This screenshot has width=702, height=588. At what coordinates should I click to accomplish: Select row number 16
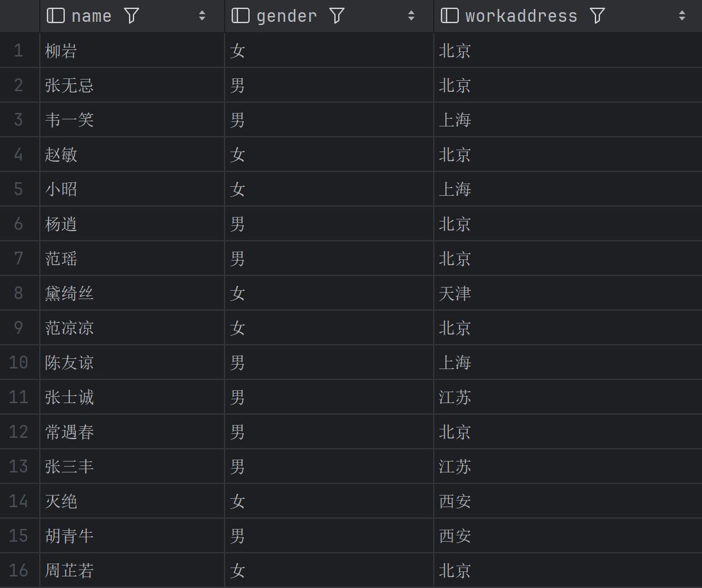(19, 571)
